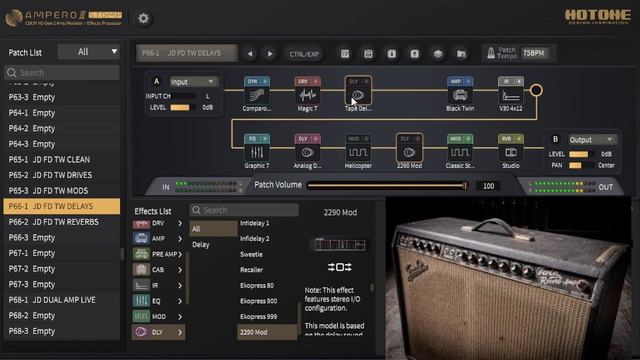Click the 75BPM tempo value

(x=534, y=53)
